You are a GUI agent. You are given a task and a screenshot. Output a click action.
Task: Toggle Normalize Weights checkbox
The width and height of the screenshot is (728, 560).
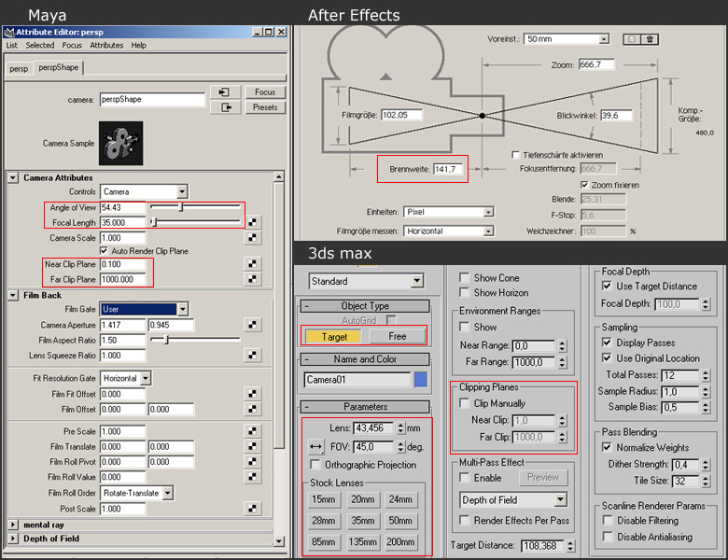(607, 448)
